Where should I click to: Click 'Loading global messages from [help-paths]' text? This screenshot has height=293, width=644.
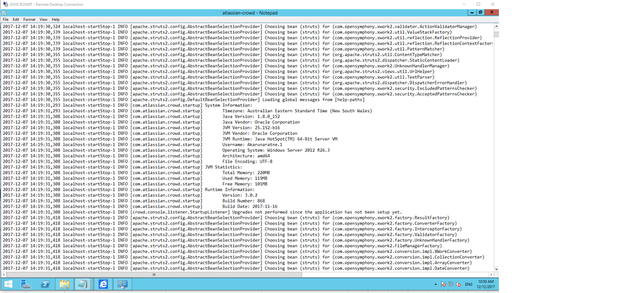pyautogui.click(x=313, y=100)
